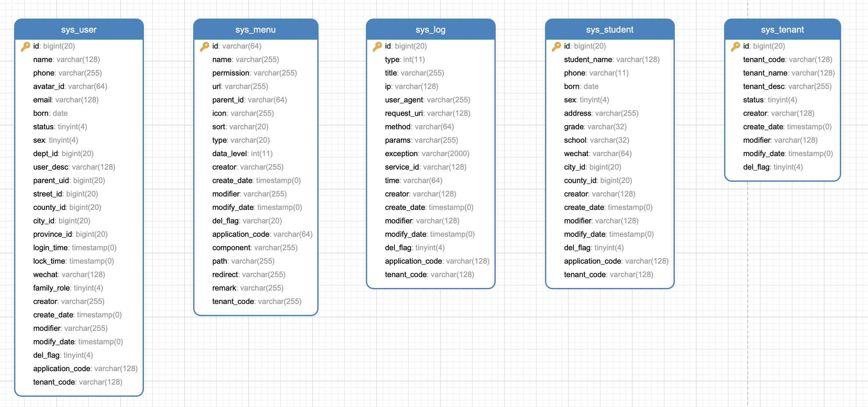Click url: varchar(255) in sys_menu
The height and width of the screenshot is (407, 868).
coord(240,86)
